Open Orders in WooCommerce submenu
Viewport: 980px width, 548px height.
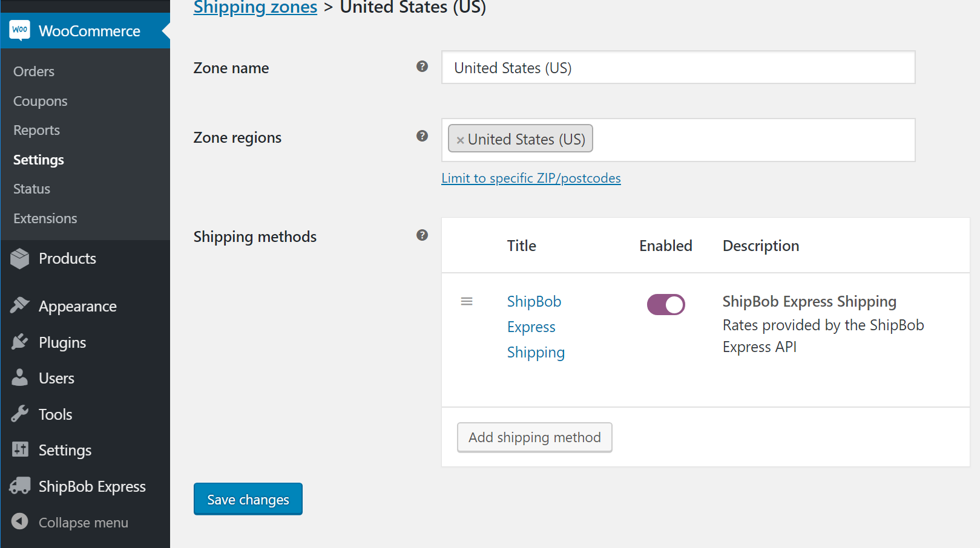pos(34,71)
